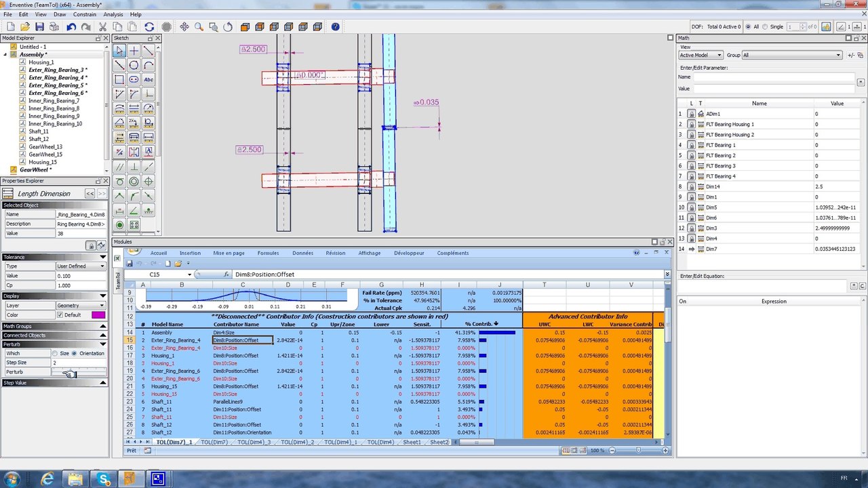Switch to the TOL(Dim4)_3 sheet tab

click(254, 442)
